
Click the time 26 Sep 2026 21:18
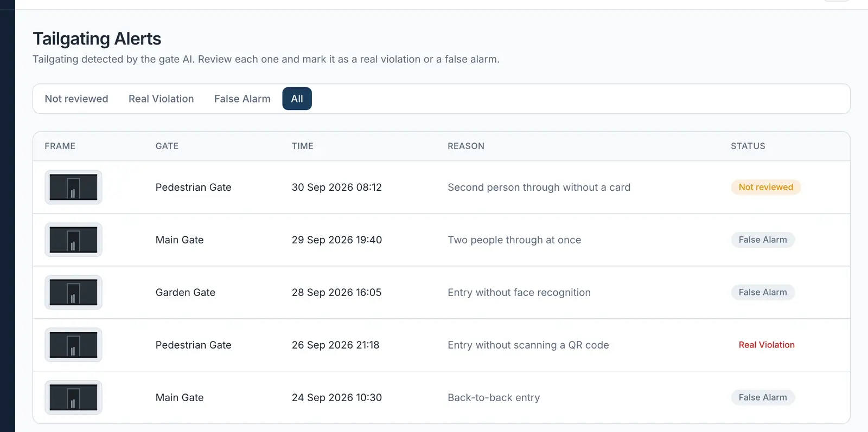[x=336, y=345]
